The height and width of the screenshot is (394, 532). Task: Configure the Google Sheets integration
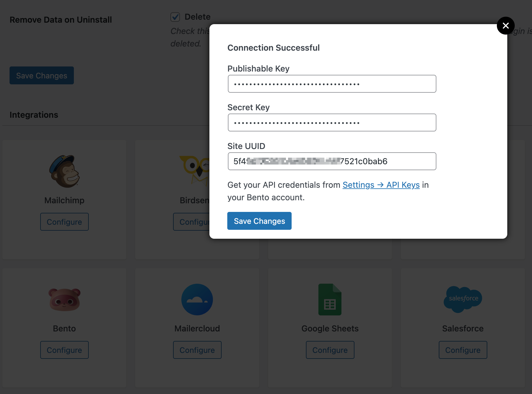(x=330, y=350)
